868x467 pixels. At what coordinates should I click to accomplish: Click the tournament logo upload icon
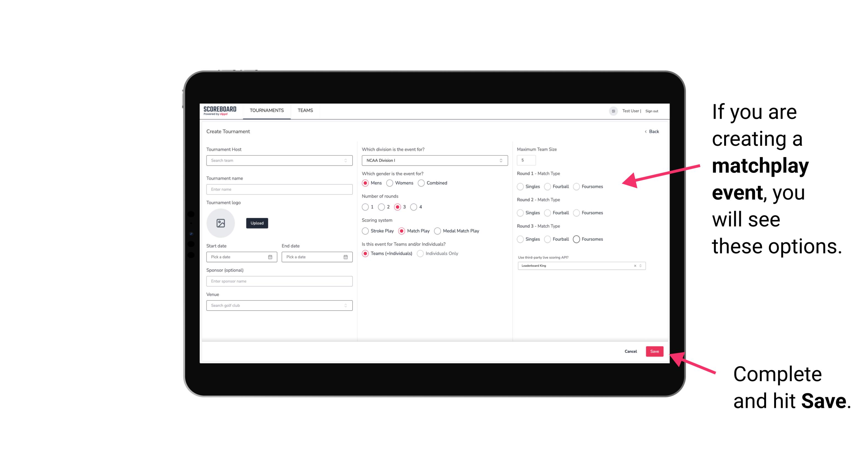point(221,223)
